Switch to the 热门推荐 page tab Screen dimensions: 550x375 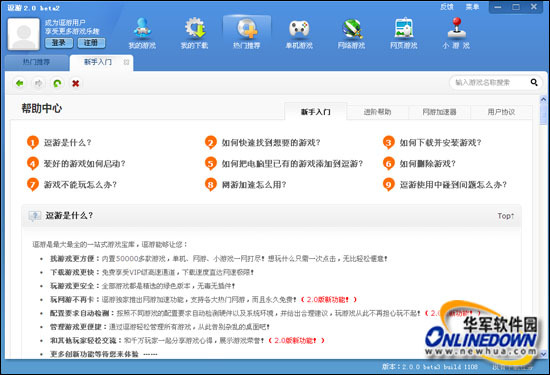pyautogui.click(x=36, y=62)
